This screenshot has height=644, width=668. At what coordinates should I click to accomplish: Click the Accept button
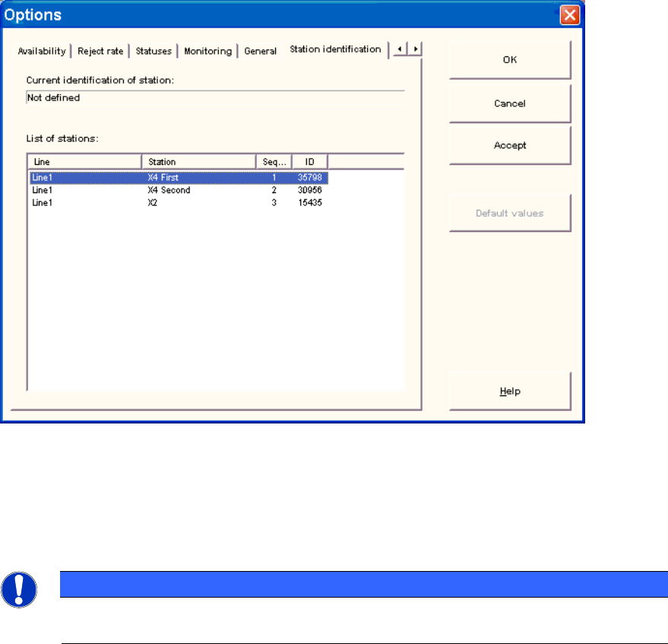510,145
